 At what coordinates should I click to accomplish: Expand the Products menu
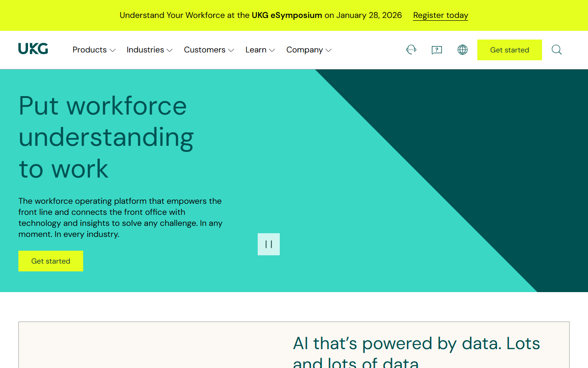(94, 50)
